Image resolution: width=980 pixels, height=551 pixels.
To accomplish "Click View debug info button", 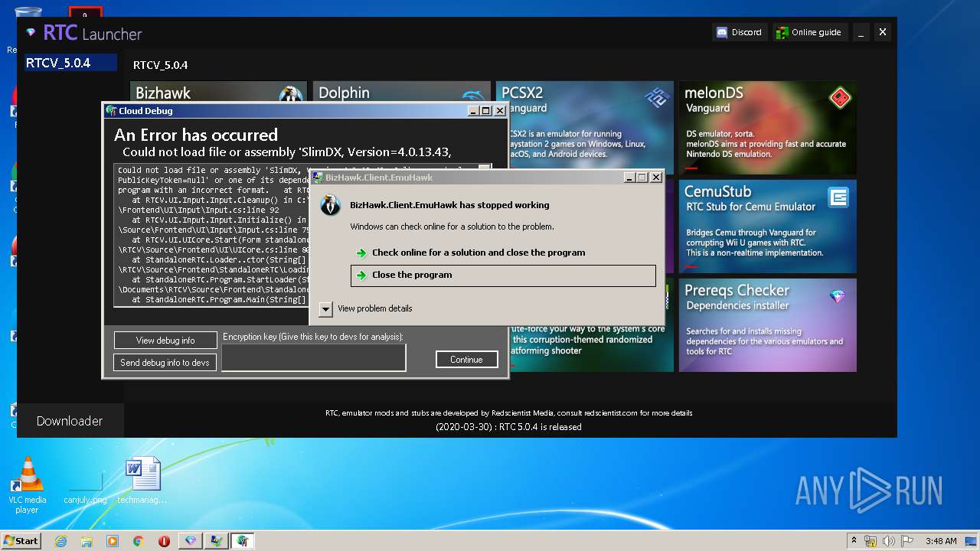I will [x=165, y=341].
